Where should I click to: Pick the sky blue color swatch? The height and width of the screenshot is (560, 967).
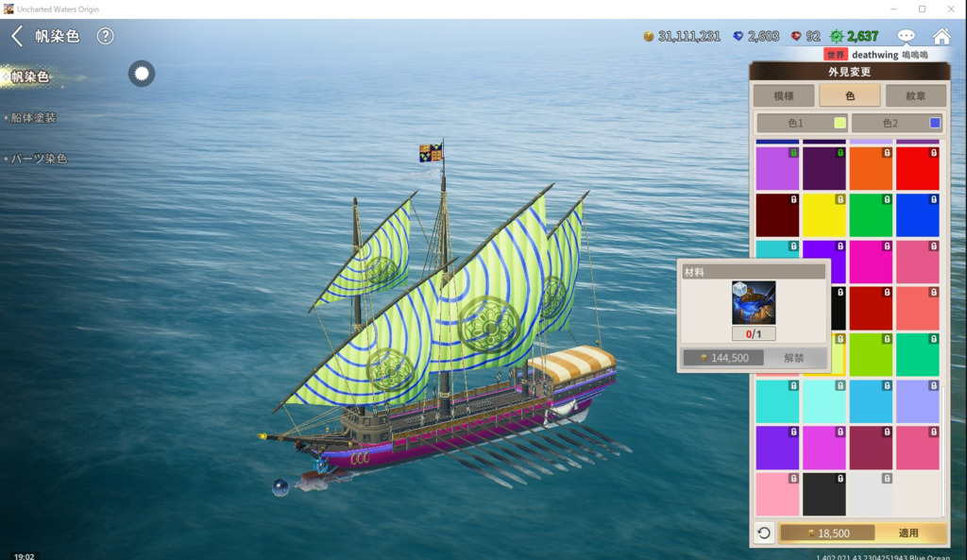point(871,401)
